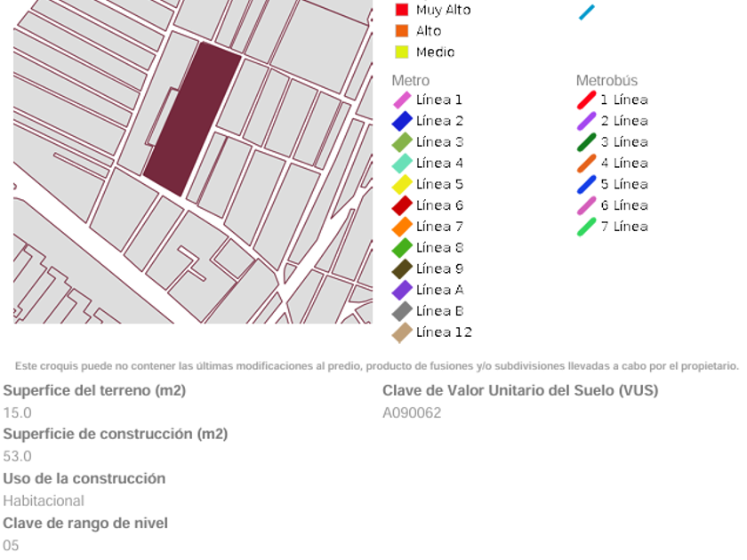Click the Clave de rango de nivel label

coord(85,523)
